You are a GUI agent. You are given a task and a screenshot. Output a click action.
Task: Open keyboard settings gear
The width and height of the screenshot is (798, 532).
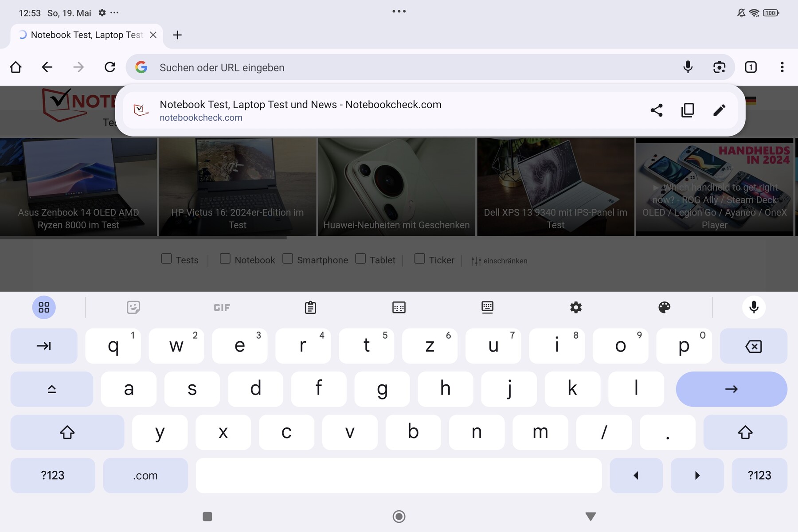click(x=576, y=307)
